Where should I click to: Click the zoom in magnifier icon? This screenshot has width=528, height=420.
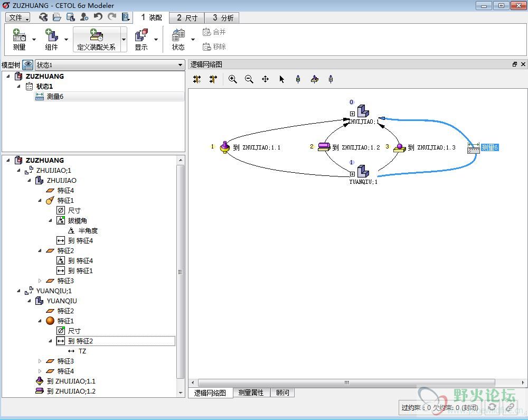point(232,79)
